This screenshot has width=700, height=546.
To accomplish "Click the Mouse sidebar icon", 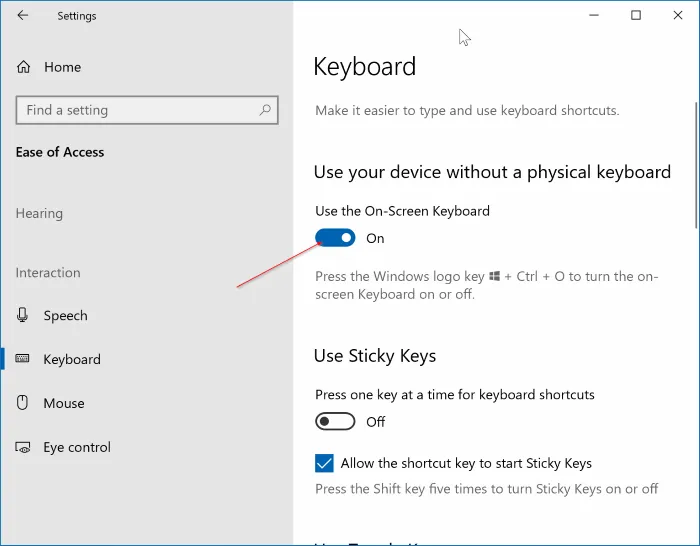I will point(22,403).
